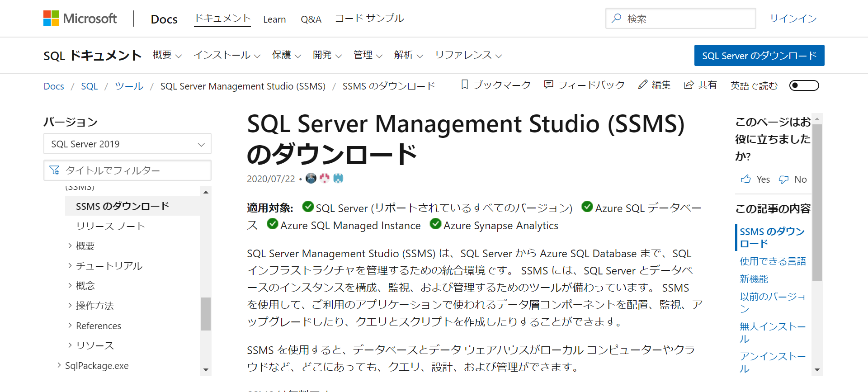The width and height of the screenshot is (868, 392).
Task: Expand the リソース tree node
Action: (70, 345)
